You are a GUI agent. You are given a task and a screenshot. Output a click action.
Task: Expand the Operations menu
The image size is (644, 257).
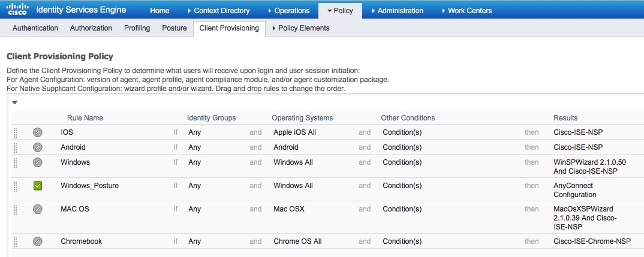point(288,11)
